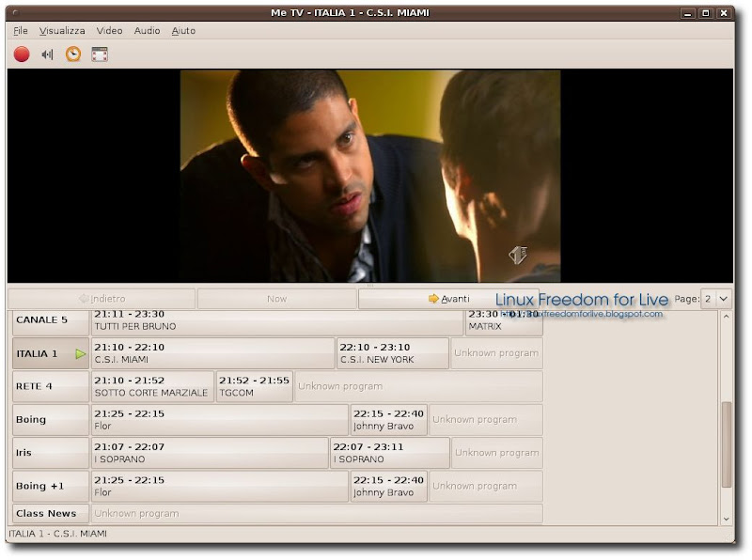
Task: Mute audio using the speaker icon
Action: pos(47,54)
